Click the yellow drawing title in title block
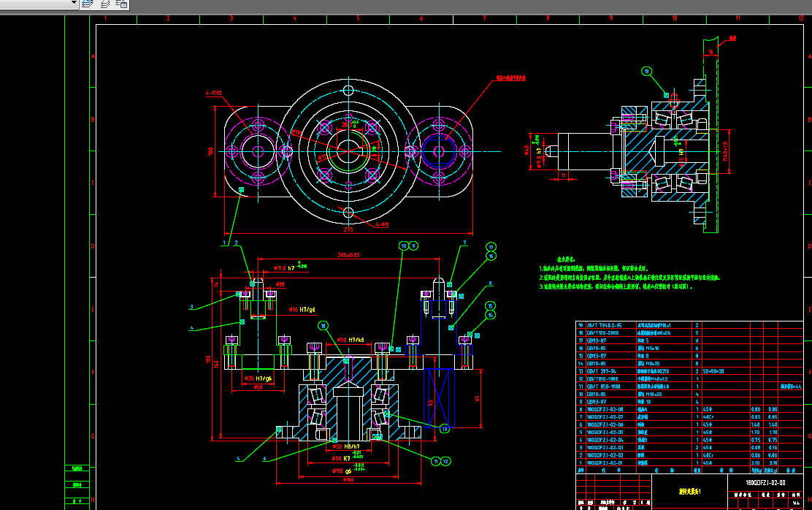Viewport: 812px width, 510px height. pos(689,491)
